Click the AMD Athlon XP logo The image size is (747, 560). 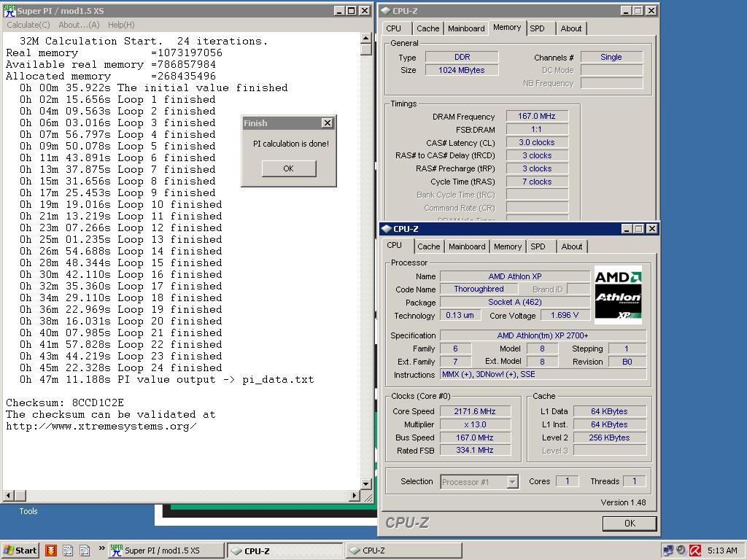click(618, 295)
